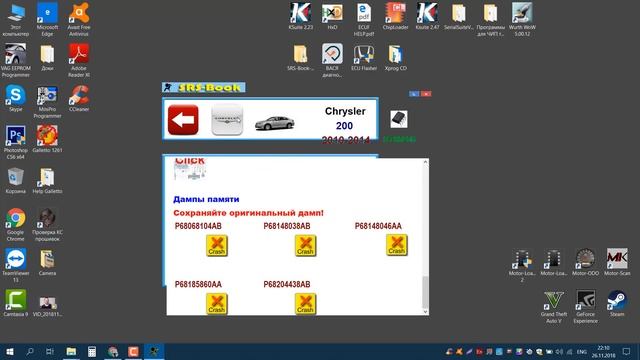
Task: Select Steam desktop icon
Action: [617, 303]
